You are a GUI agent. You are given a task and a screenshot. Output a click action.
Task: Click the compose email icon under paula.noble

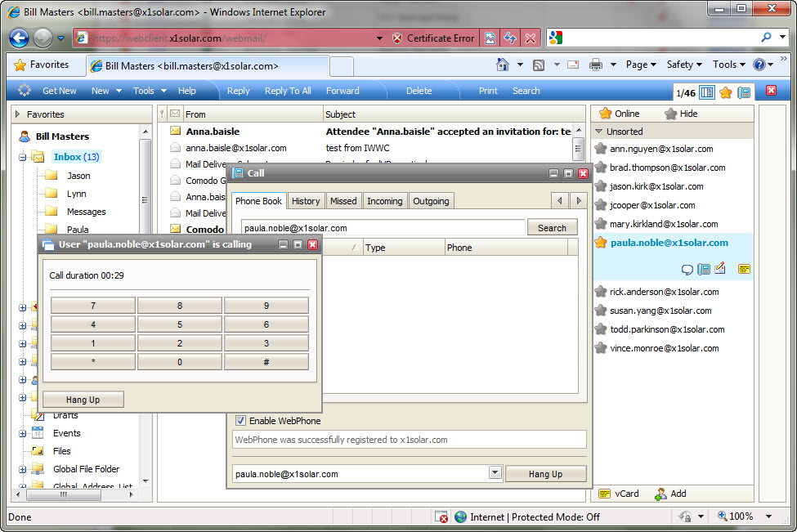(x=720, y=269)
